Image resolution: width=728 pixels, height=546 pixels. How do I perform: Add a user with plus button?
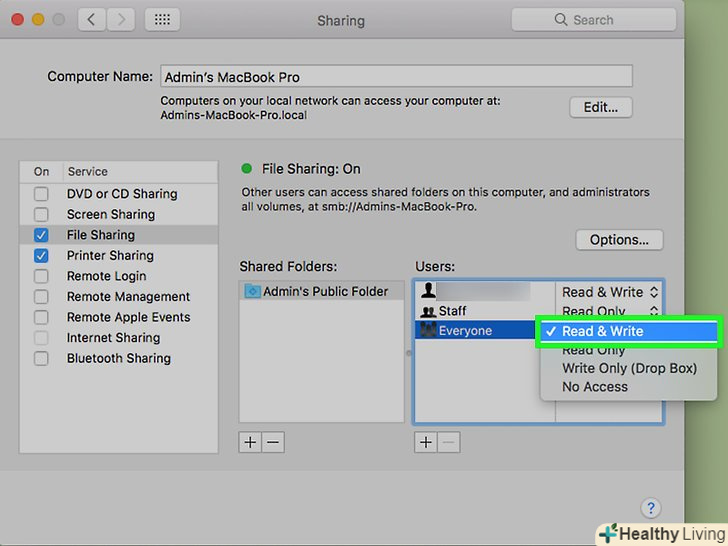pos(426,442)
